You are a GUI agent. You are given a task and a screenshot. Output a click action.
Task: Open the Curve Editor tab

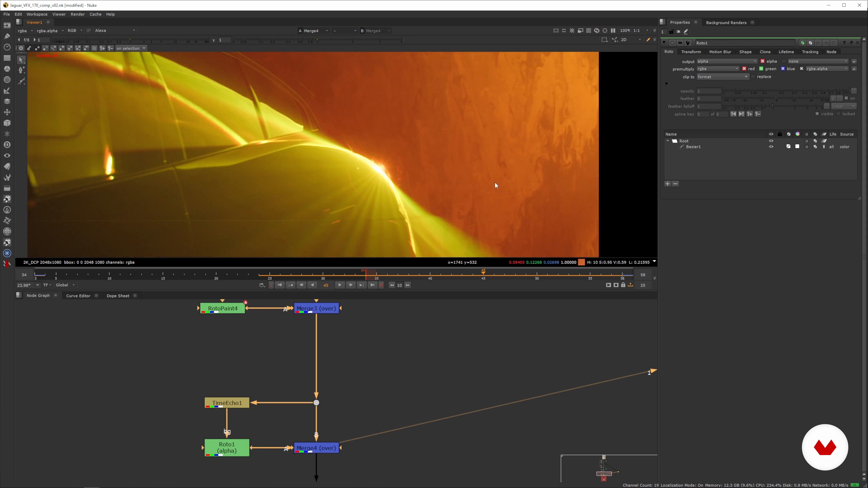click(78, 296)
